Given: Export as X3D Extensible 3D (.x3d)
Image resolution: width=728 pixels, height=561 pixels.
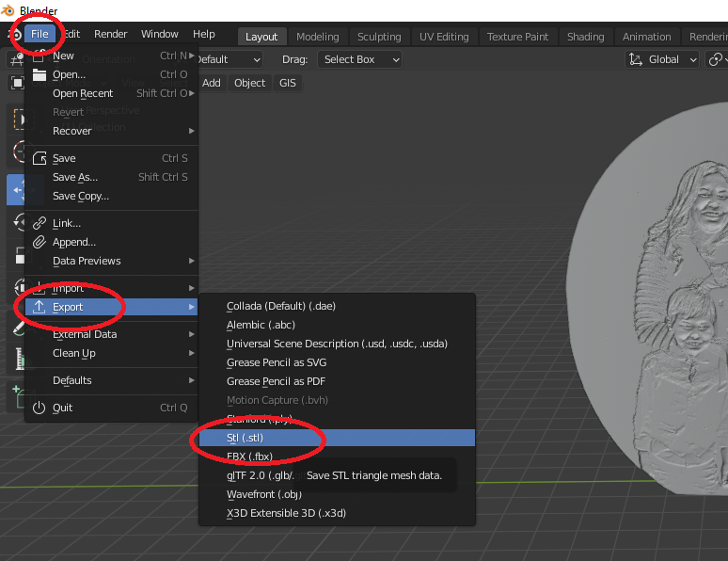Looking at the screenshot, I should click(x=337, y=513).
